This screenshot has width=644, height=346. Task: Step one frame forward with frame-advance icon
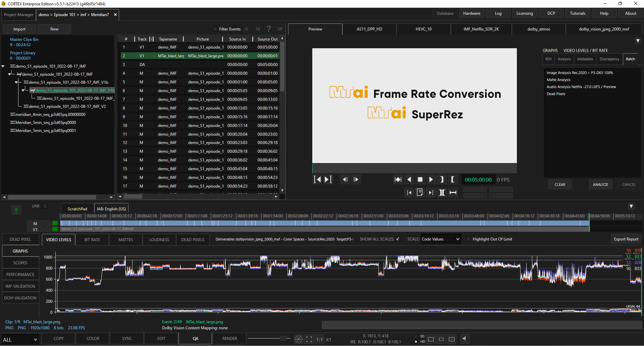(356, 179)
